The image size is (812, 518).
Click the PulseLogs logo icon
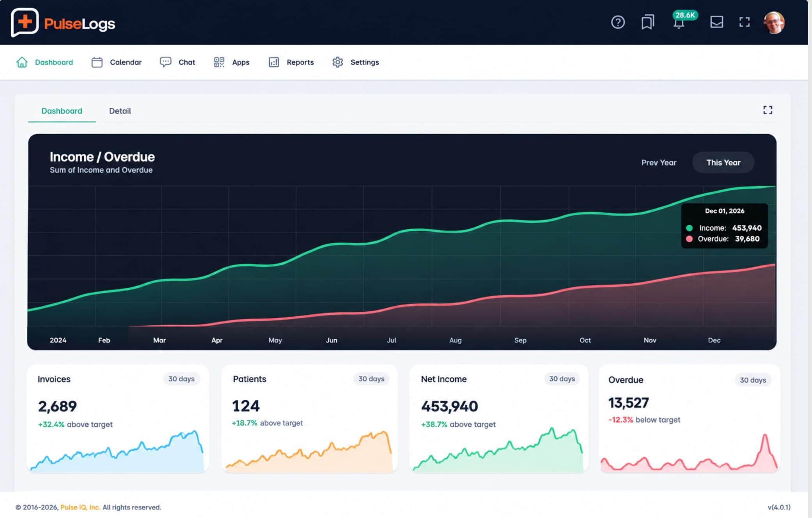[x=25, y=22]
